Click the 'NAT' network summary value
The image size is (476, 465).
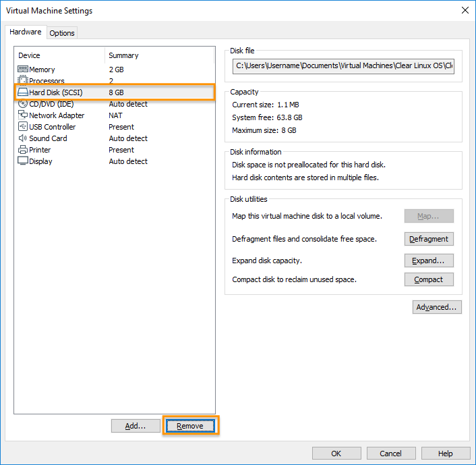point(115,115)
